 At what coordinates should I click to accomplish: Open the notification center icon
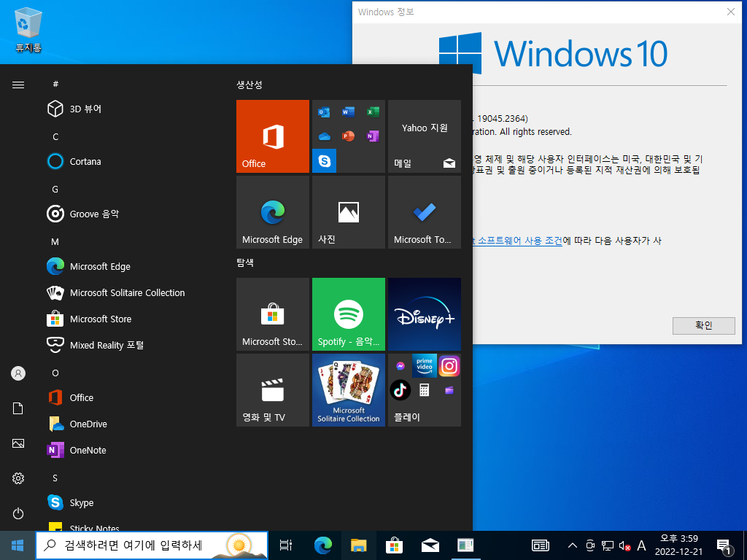tap(724, 546)
